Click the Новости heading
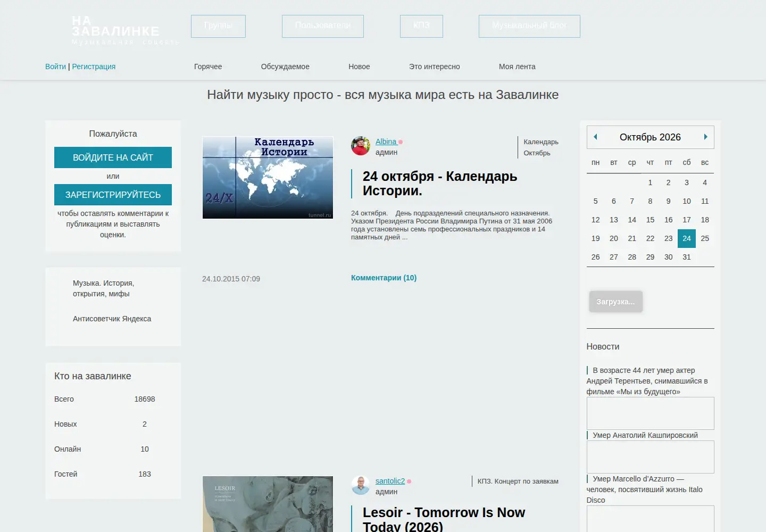 coord(603,346)
